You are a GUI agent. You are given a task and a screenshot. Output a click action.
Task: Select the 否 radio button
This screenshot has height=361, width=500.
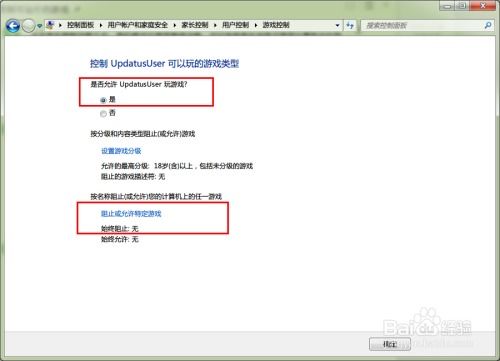[103, 114]
